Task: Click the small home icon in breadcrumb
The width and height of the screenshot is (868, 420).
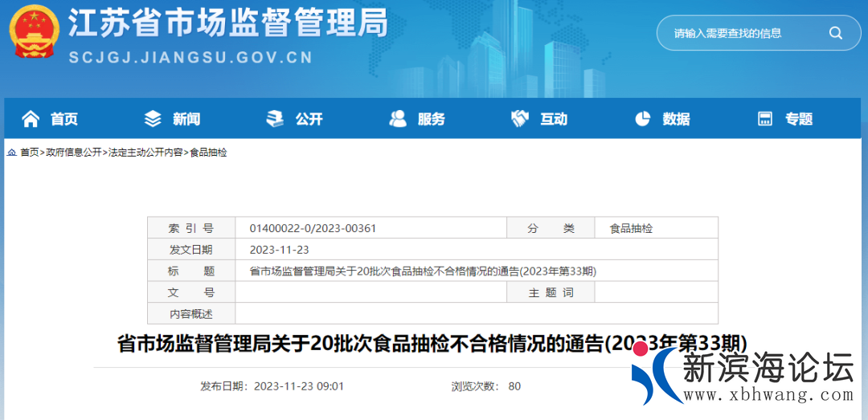Action: click(12, 153)
